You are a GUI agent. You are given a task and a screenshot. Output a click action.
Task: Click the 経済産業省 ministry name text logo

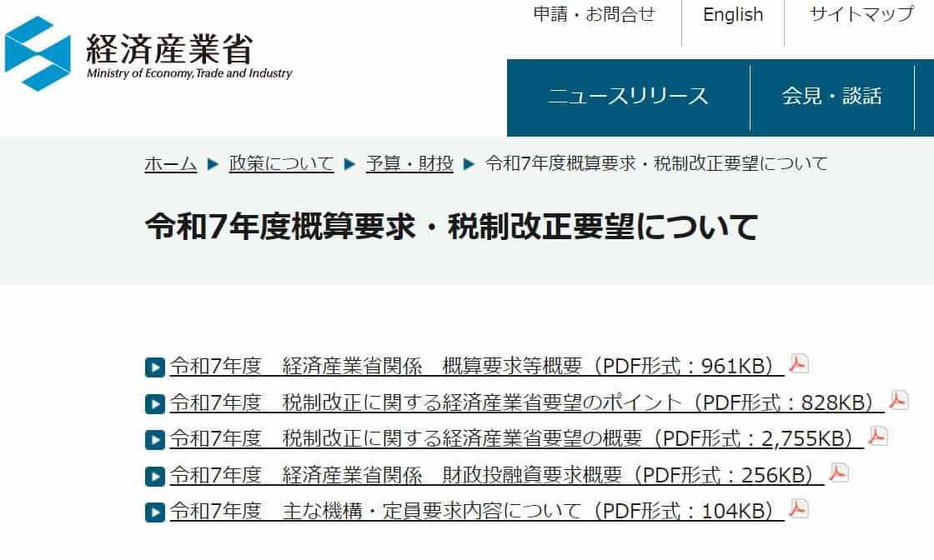click(x=170, y=49)
